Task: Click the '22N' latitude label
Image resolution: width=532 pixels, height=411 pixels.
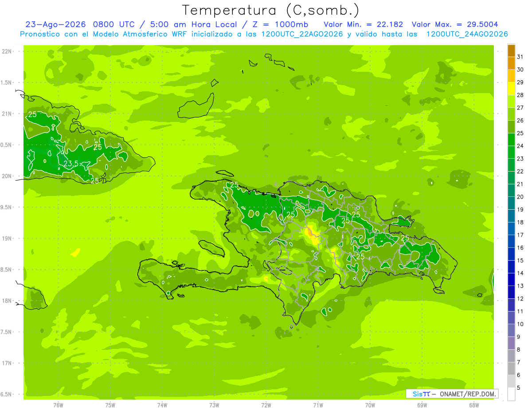Action: coord(7,51)
